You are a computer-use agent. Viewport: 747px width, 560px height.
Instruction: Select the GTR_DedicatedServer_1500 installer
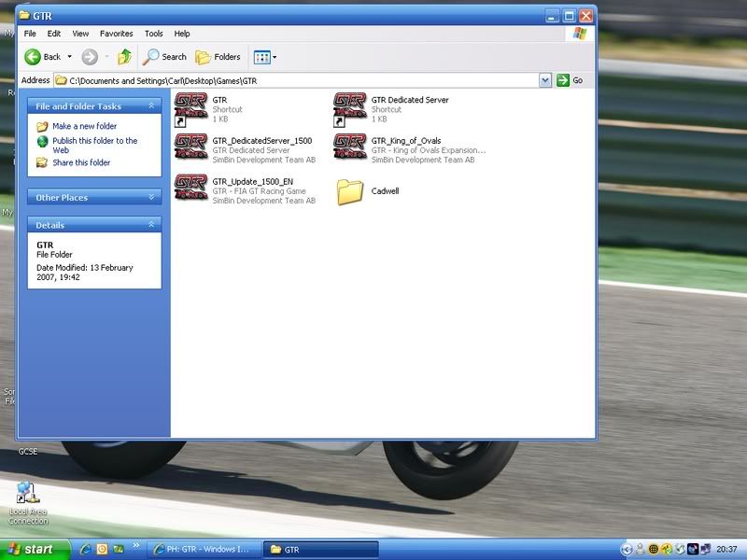[190, 149]
